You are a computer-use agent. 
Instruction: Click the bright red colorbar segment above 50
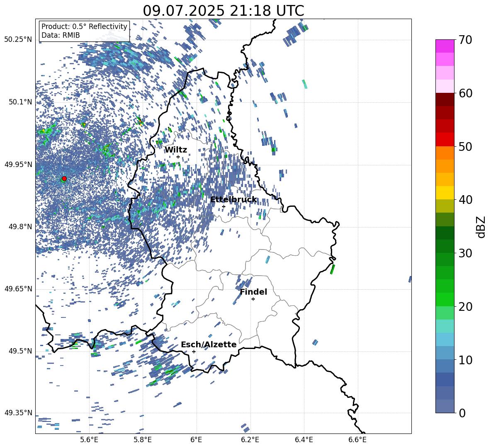tap(445, 139)
